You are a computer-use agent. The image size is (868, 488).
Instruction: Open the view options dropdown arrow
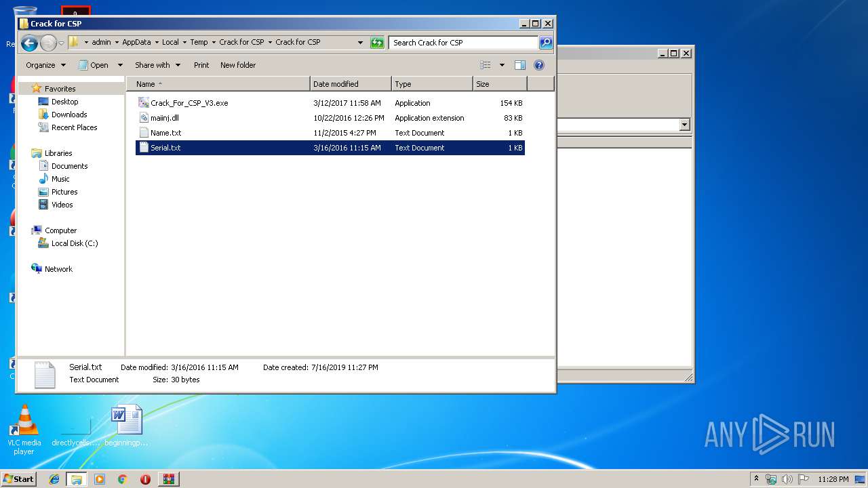pos(502,65)
